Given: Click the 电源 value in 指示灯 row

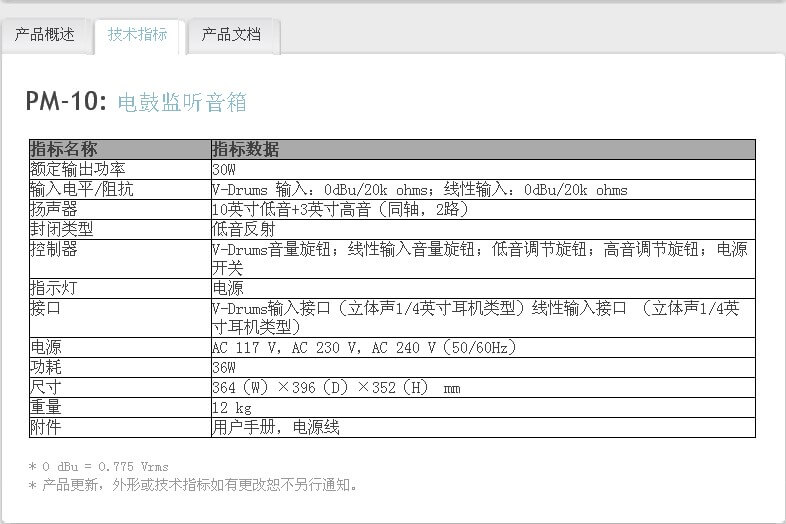Looking at the screenshot, I should click(228, 288).
